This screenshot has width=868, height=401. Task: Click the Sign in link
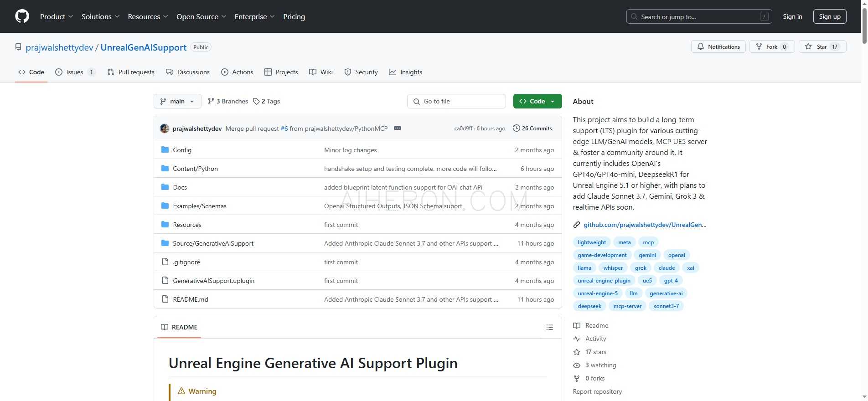pos(792,16)
